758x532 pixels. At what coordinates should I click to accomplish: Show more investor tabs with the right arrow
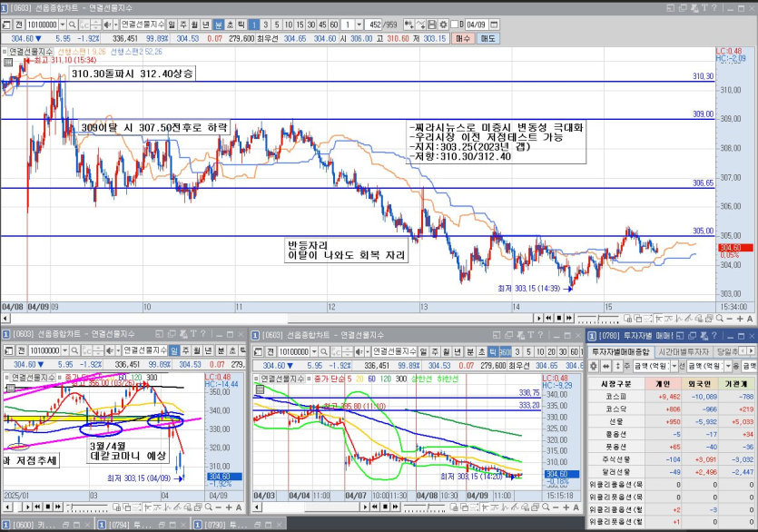pos(750,351)
